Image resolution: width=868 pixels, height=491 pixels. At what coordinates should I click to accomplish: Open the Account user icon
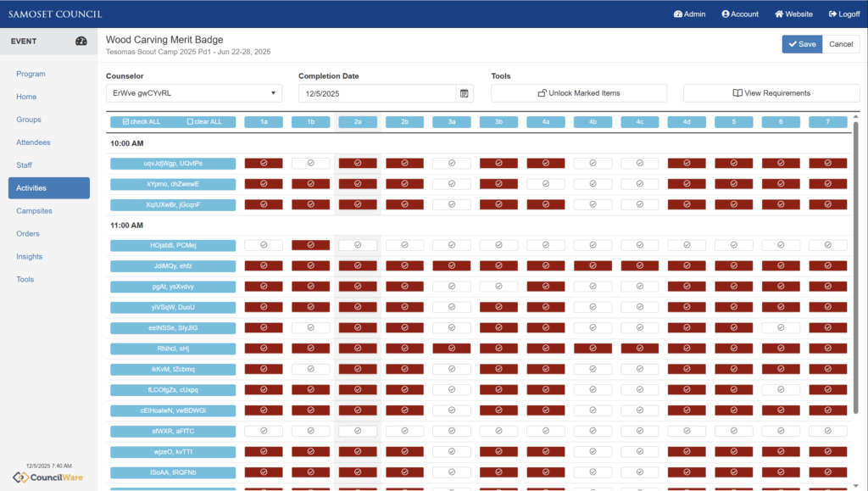(726, 14)
